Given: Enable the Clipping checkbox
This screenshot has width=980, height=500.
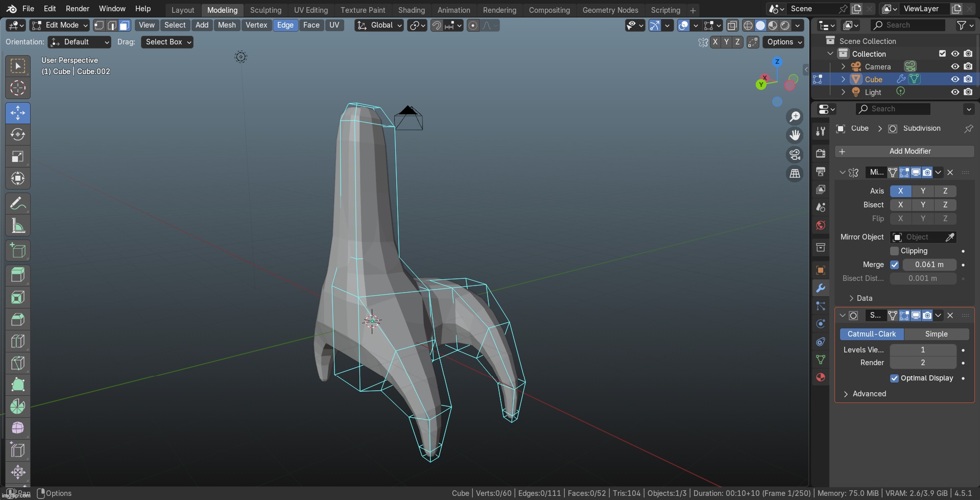Looking at the screenshot, I should tap(894, 251).
